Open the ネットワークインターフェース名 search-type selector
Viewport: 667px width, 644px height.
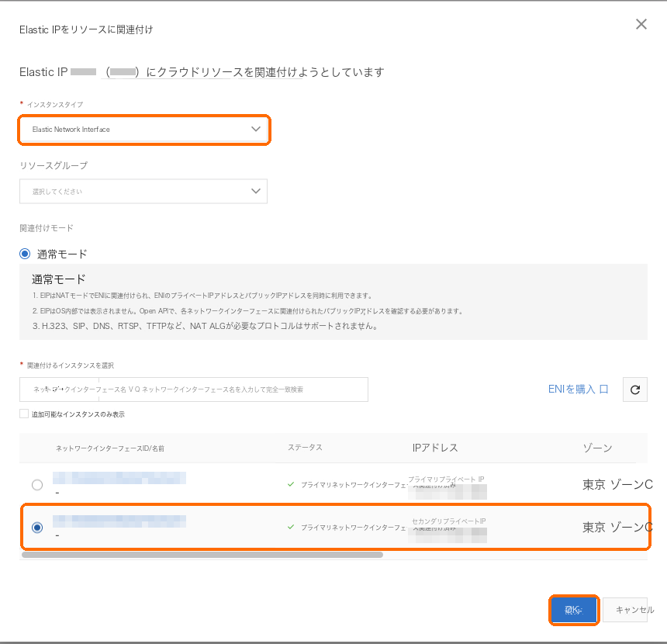[x=59, y=390]
